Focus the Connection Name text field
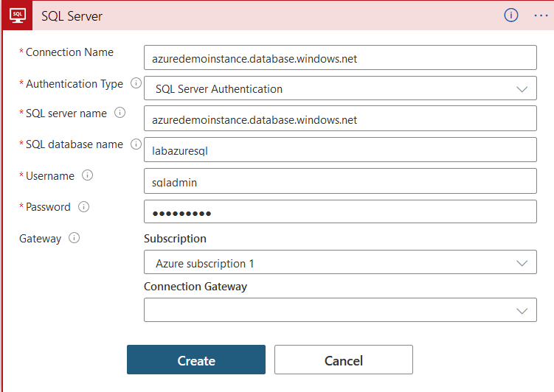This screenshot has height=392, width=554. [340, 57]
